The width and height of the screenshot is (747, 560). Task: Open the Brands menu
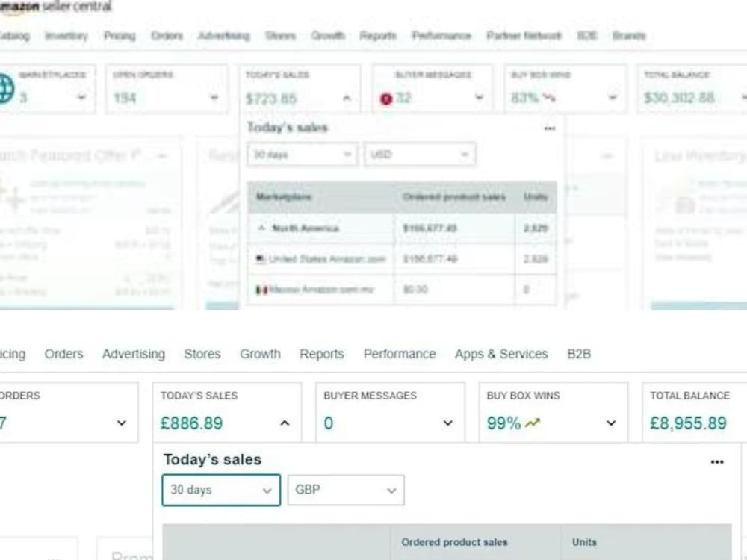pyautogui.click(x=629, y=36)
